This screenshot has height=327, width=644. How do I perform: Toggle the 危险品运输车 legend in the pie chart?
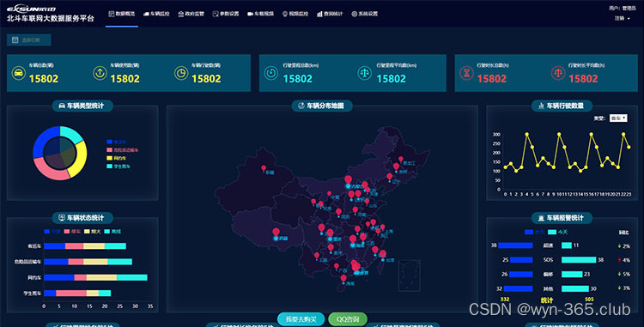tap(123, 150)
